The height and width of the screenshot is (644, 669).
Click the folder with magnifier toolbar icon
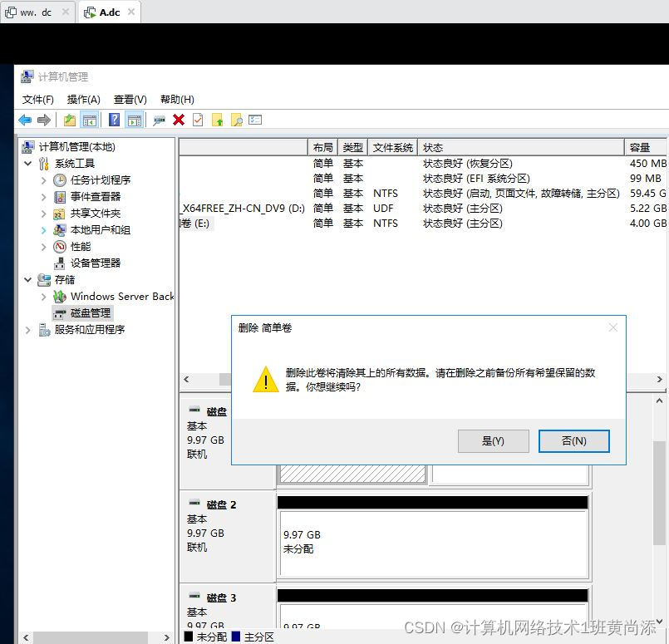pyautogui.click(x=237, y=119)
